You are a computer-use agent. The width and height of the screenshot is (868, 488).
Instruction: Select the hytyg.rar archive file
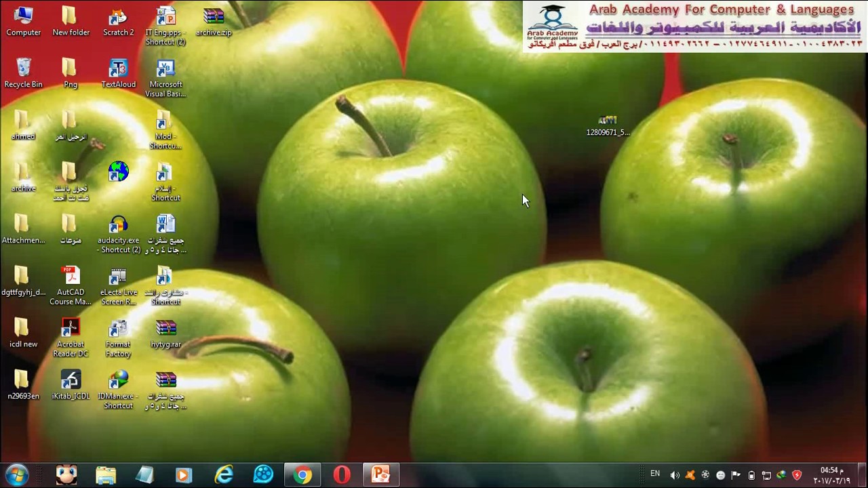pyautogui.click(x=165, y=333)
